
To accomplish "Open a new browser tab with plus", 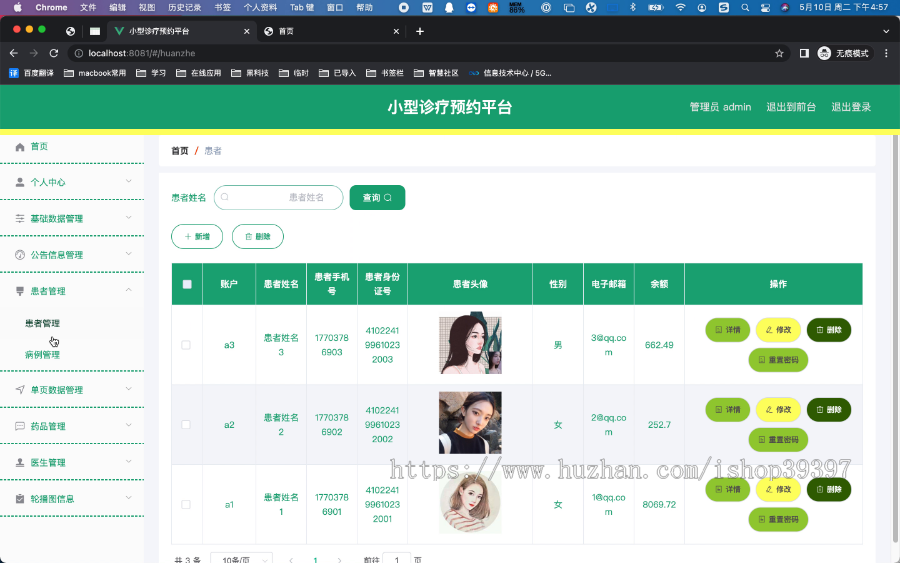I will click(x=420, y=32).
